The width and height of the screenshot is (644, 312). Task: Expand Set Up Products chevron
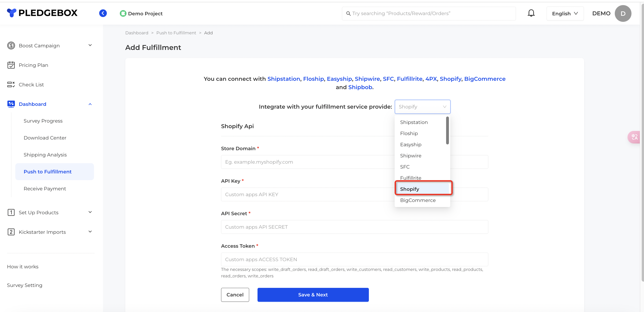coord(90,212)
